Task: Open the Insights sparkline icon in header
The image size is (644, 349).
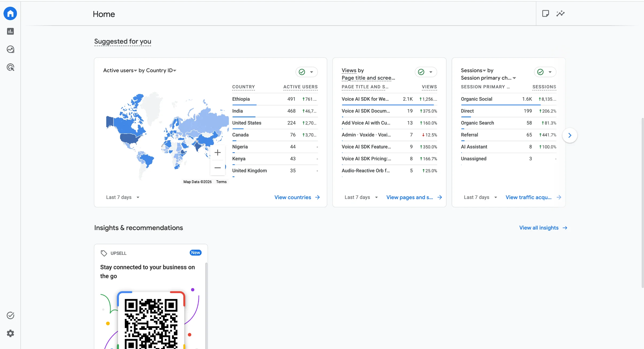Action: (561, 13)
